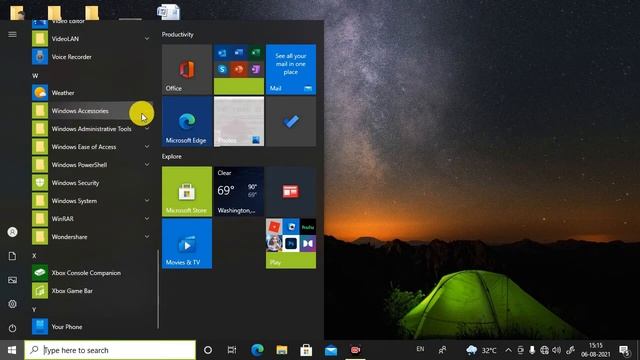Viewport: 640px width, 360px height.
Task: Switch the EN input language
Action: [420, 349]
